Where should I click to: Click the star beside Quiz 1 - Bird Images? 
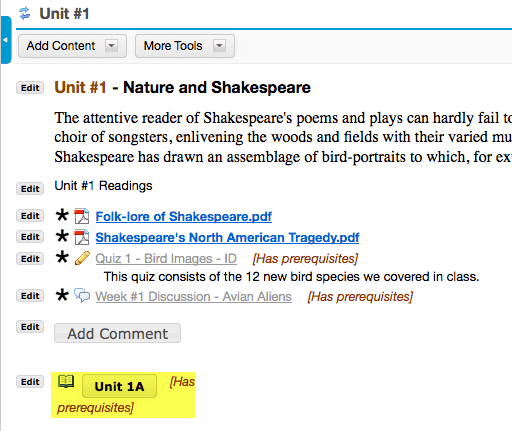pos(62,257)
